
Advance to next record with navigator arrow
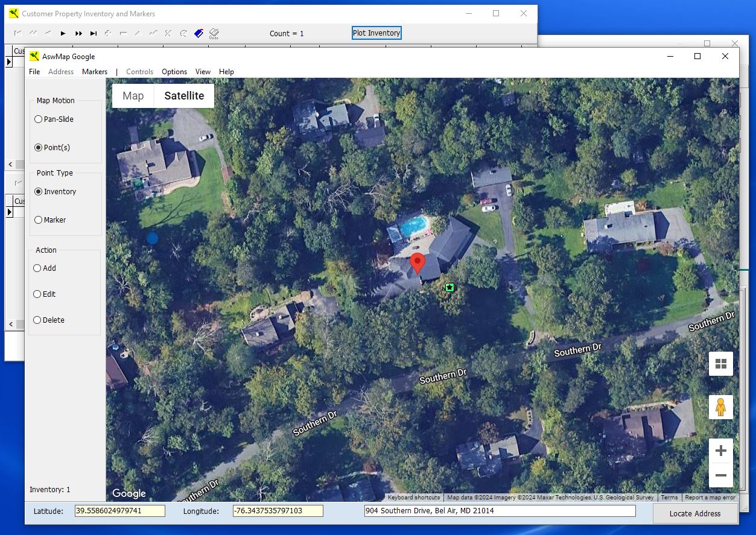pos(63,33)
